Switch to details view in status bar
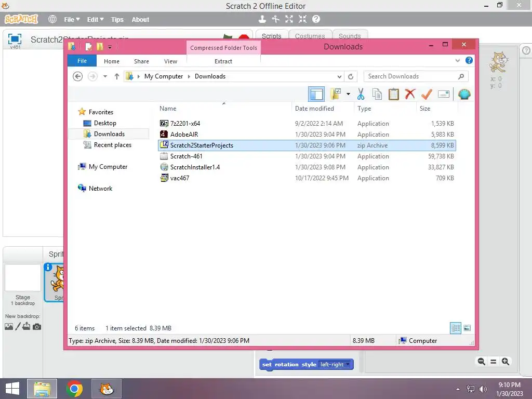 pyautogui.click(x=455, y=328)
